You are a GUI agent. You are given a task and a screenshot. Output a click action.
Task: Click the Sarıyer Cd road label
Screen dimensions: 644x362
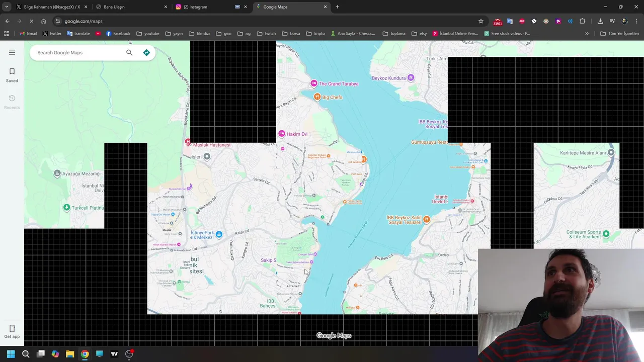[262, 180]
